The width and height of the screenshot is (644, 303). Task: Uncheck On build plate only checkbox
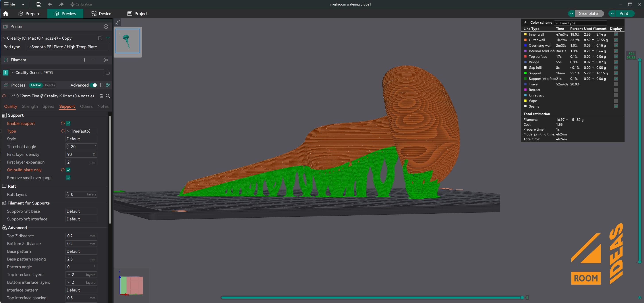tap(68, 170)
